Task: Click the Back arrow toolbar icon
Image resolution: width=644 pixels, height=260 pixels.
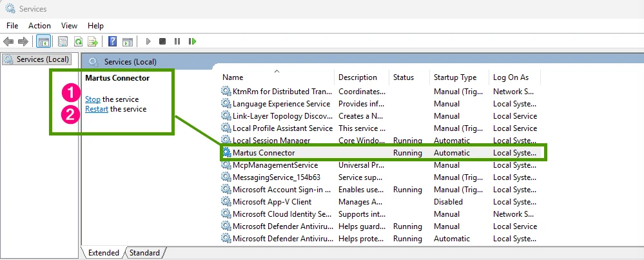Action: 8,41
